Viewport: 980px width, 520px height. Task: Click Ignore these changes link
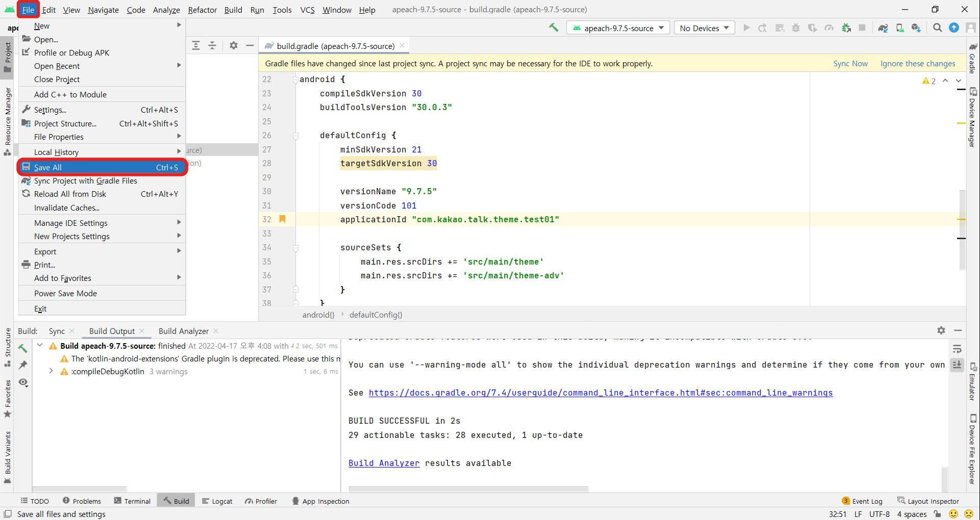click(x=918, y=63)
